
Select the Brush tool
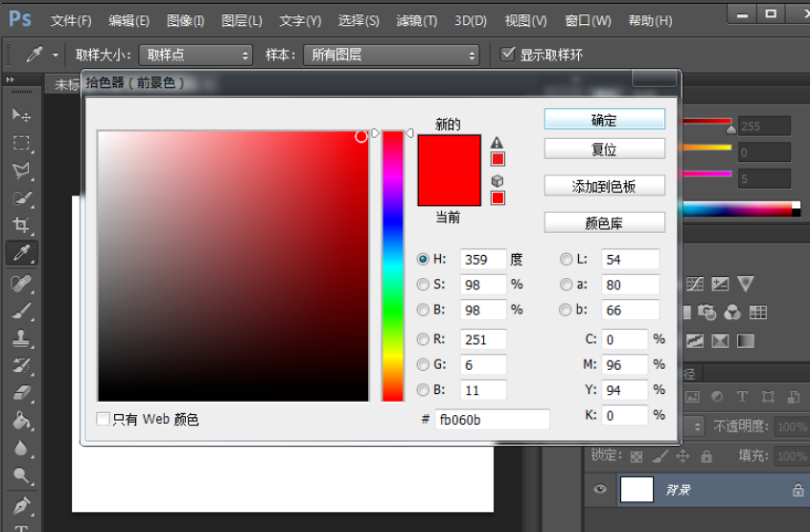tap(21, 311)
